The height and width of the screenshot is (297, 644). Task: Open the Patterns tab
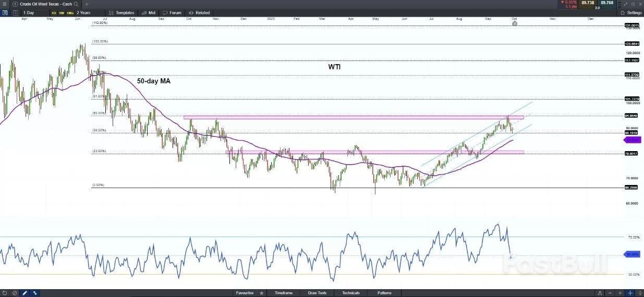[x=385, y=293]
